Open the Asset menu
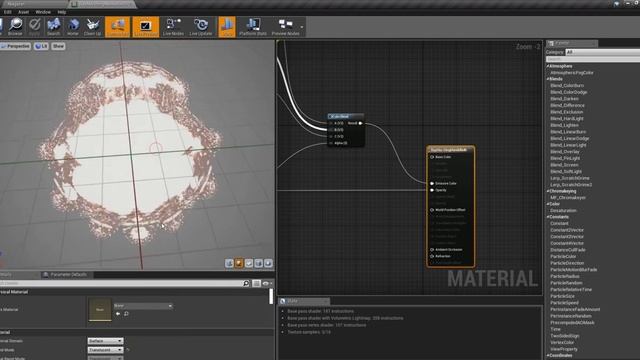The height and width of the screenshot is (360, 640). point(24,12)
